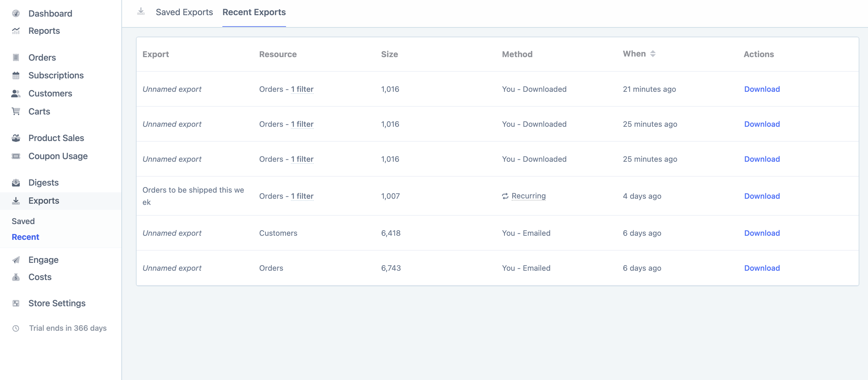Screen dimensions: 868x380
Task: Download the Orders to be shipped export
Action: 762,196
